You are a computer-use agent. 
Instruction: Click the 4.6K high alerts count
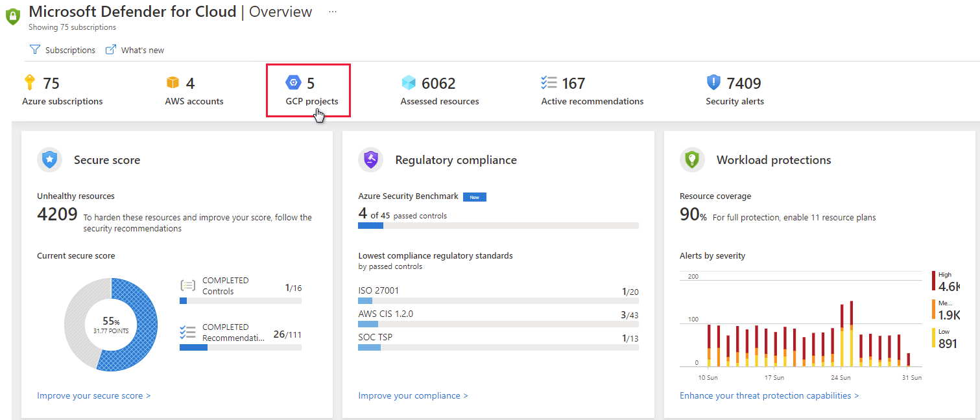pos(949,286)
